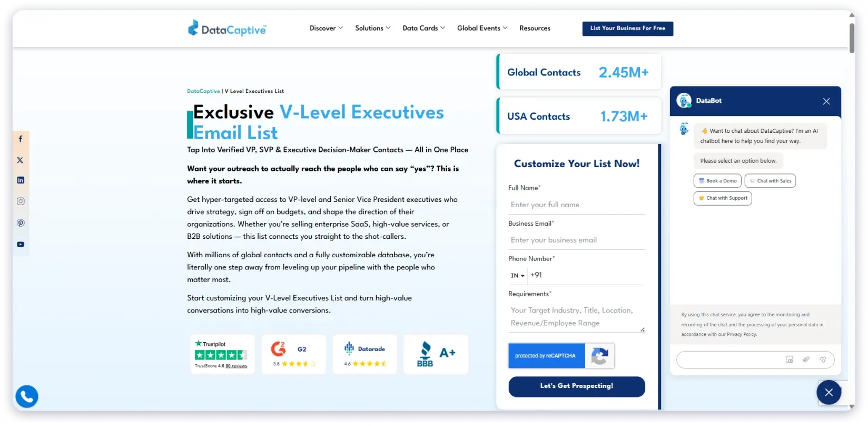
Task: Focus the Full Name input field
Action: tap(576, 205)
